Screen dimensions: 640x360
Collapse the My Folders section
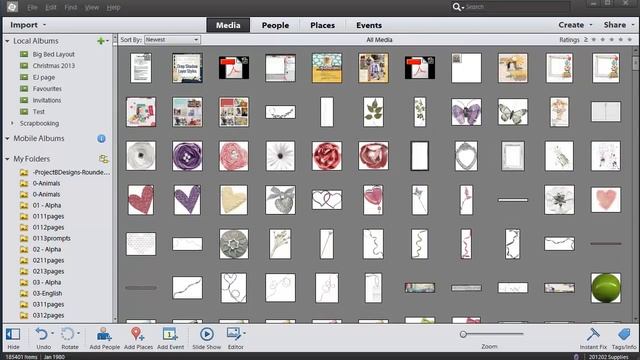[7, 159]
